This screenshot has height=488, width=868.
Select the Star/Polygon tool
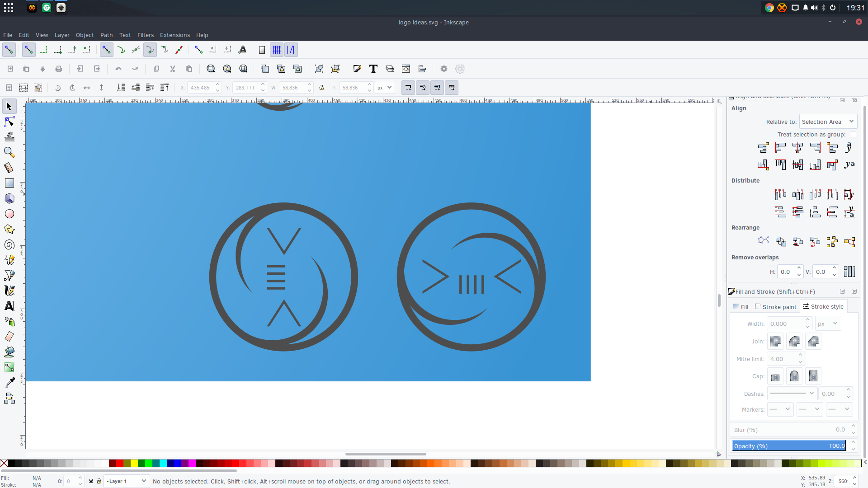coord(9,229)
